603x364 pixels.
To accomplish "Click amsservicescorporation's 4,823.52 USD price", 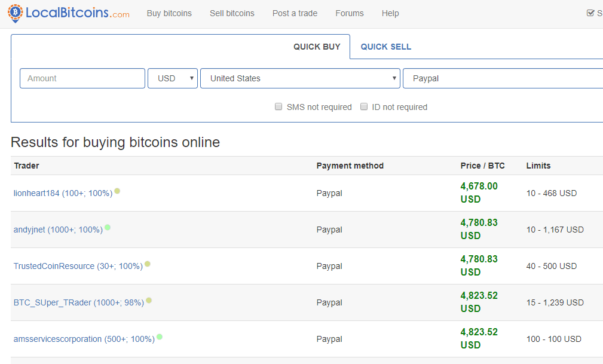I will pyautogui.click(x=479, y=339).
